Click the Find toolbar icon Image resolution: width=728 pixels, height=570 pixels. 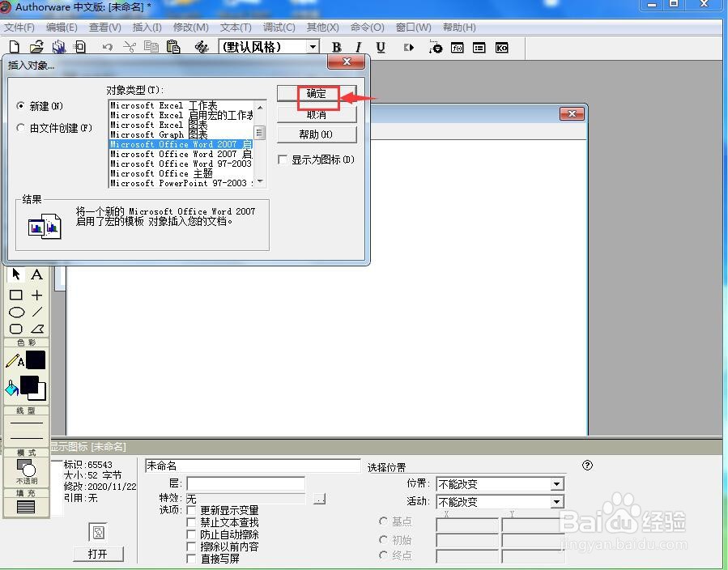(201, 47)
